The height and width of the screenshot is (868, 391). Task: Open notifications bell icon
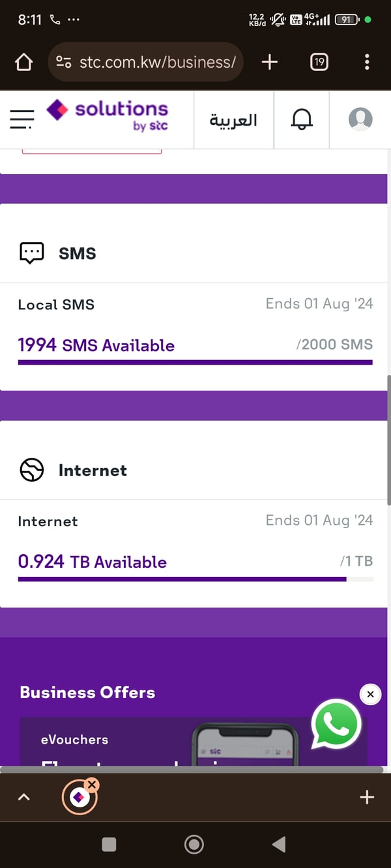tap(302, 119)
